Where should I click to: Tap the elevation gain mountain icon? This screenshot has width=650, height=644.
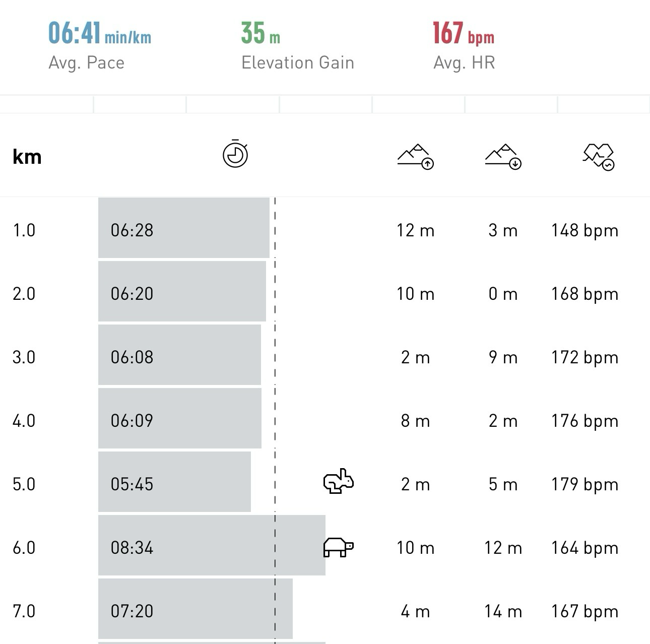[416, 157]
